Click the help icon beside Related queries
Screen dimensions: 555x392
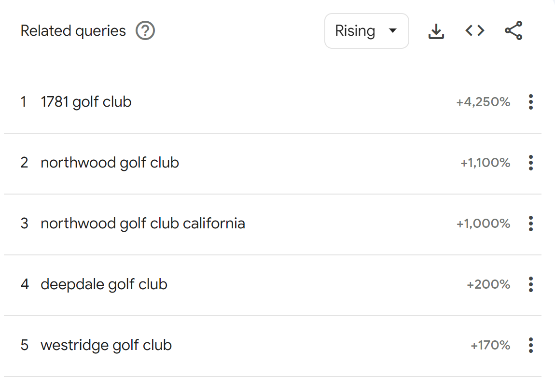[x=145, y=31]
